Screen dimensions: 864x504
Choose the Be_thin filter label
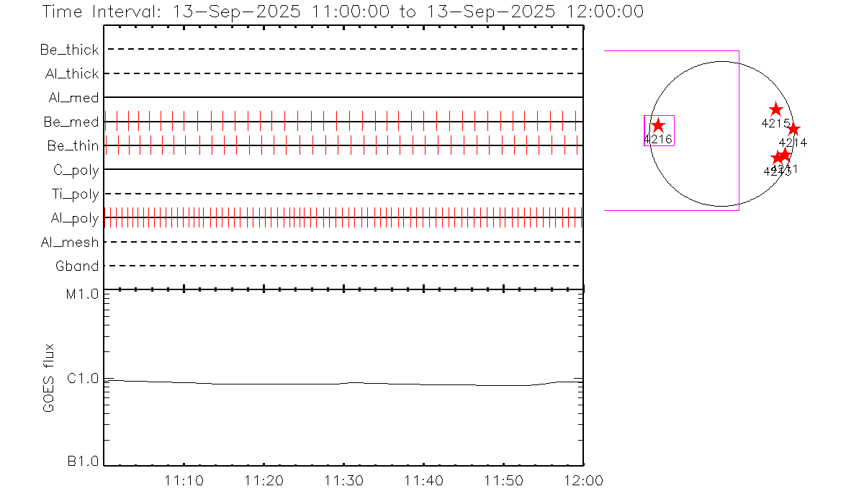[73, 146]
